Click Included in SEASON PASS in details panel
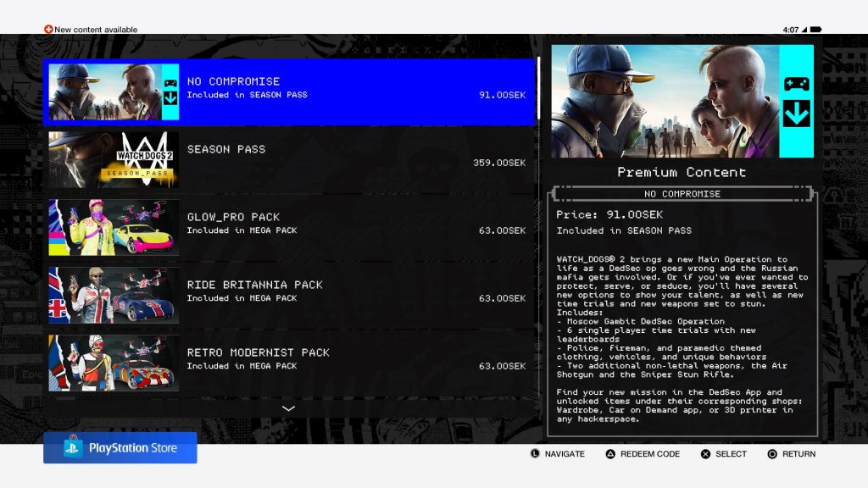Viewport: 868px width, 488px height. [x=624, y=230]
